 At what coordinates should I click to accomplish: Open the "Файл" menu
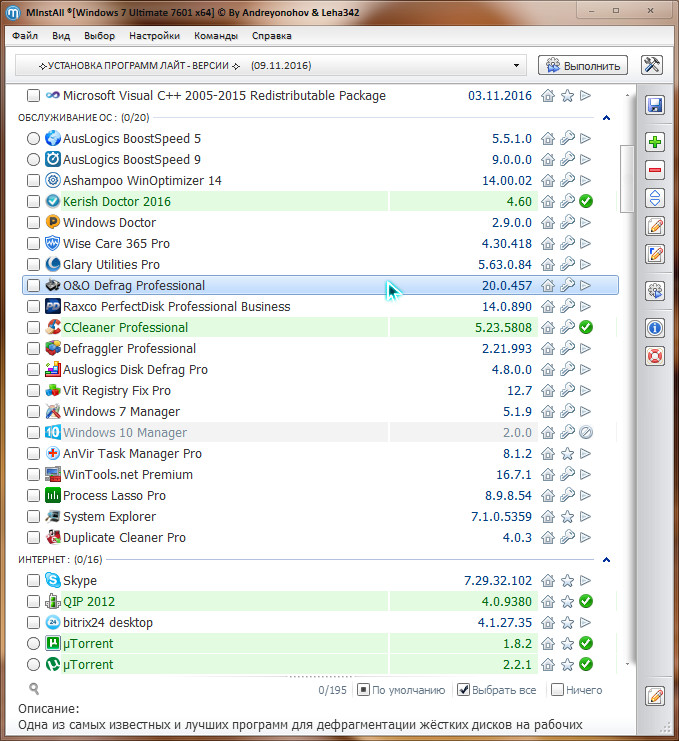tap(25, 35)
